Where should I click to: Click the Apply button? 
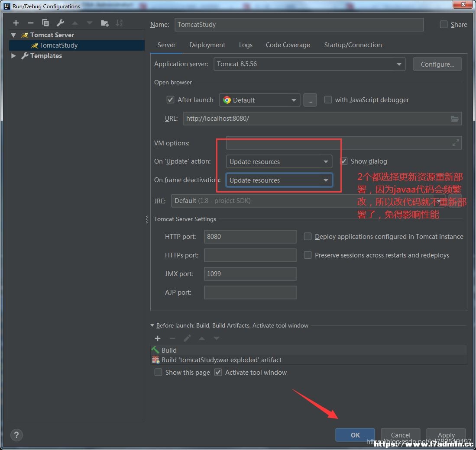pyautogui.click(x=446, y=435)
